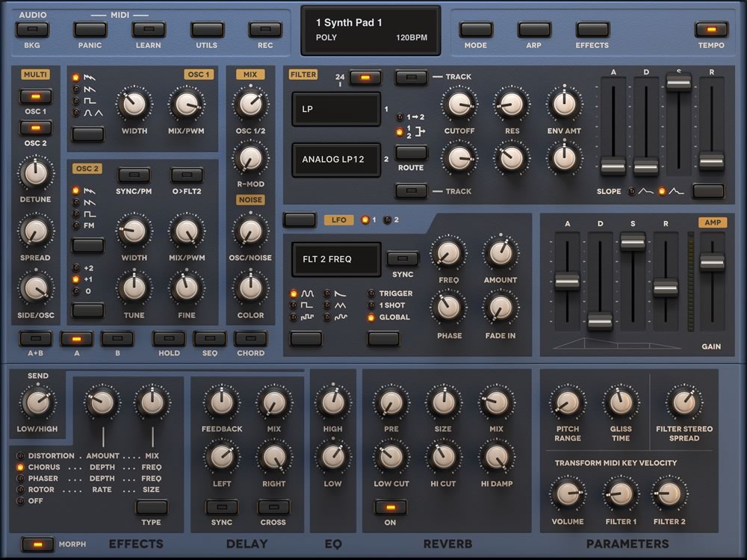747x560 pixels.
Task: Choose the LFO sample-and-hold stepped shape
Action: click(307, 317)
